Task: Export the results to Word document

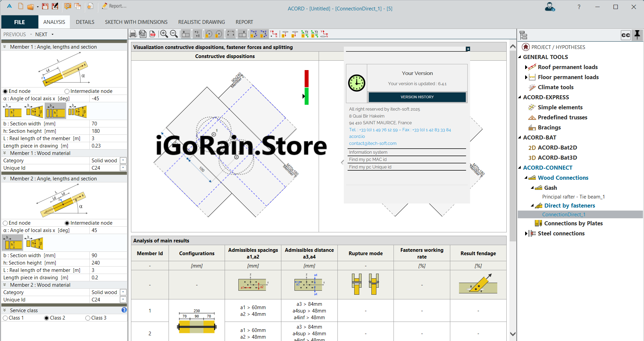Action: (143, 34)
